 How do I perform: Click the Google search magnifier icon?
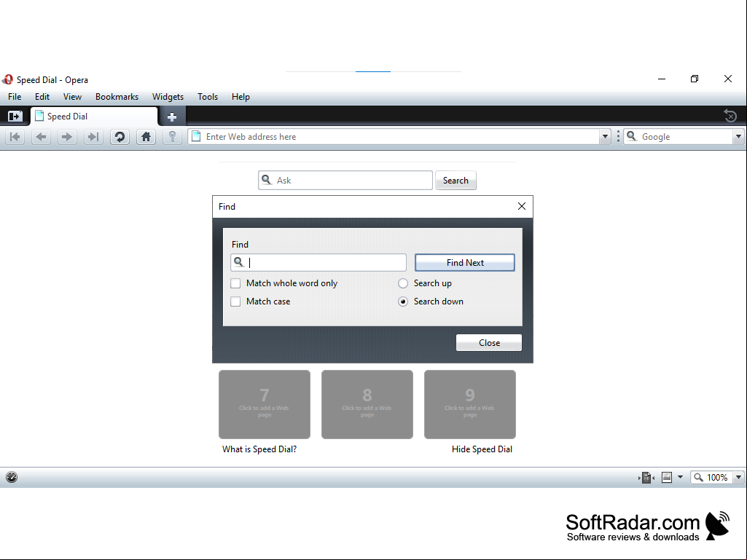pyautogui.click(x=632, y=137)
